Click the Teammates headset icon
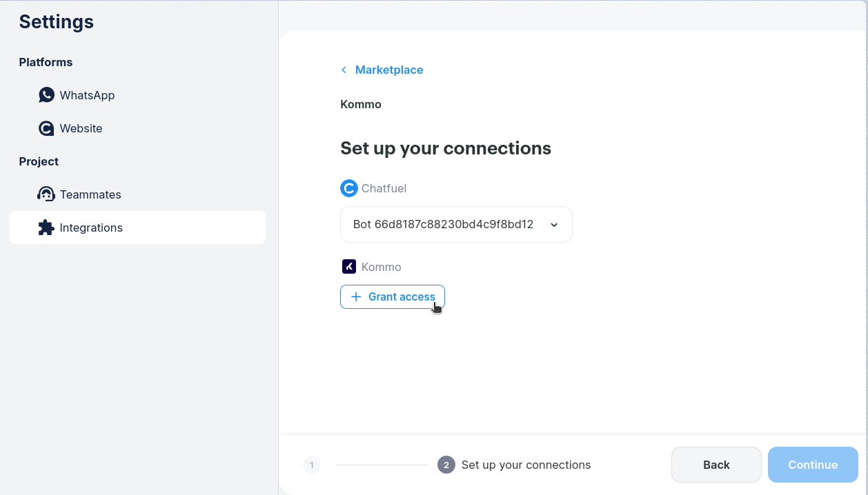 [46, 194]
